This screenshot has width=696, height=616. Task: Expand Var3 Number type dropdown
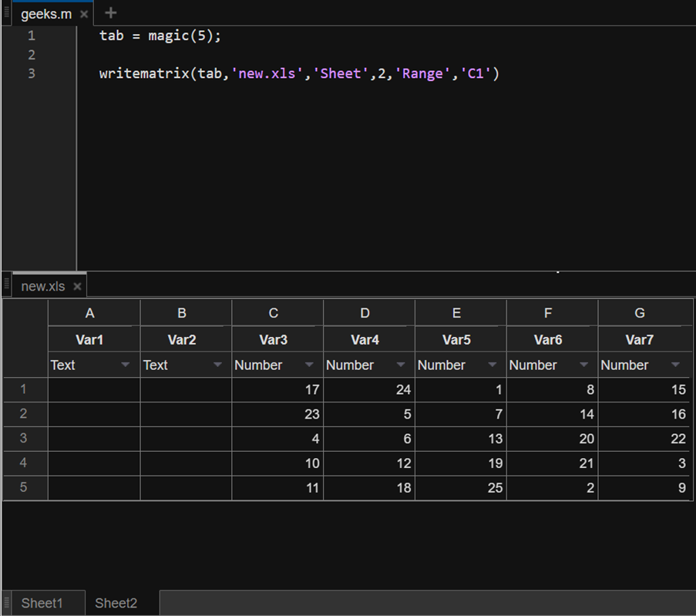[309, 365]
